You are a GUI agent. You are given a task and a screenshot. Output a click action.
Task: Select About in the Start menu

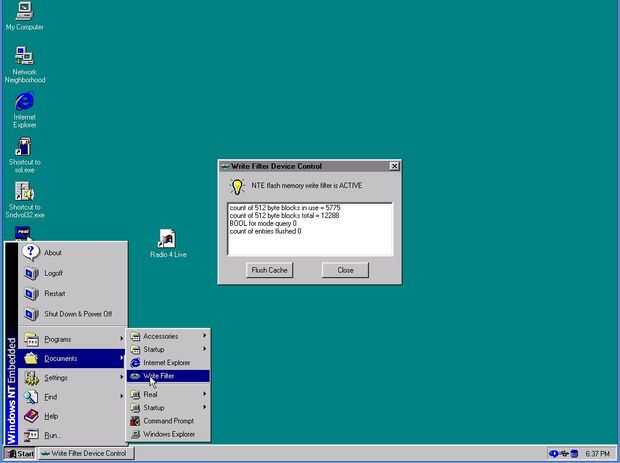tap(73, 253)
